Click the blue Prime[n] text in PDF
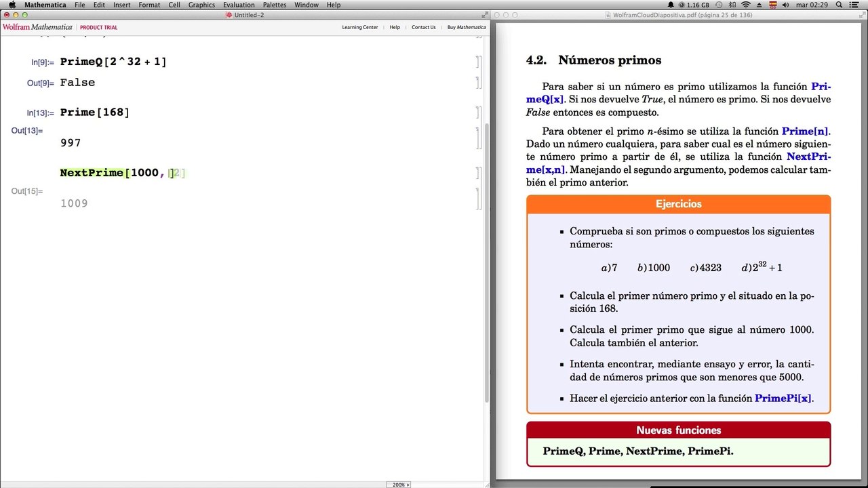Screen dimensions: 868x488 (x=806, y=131)
